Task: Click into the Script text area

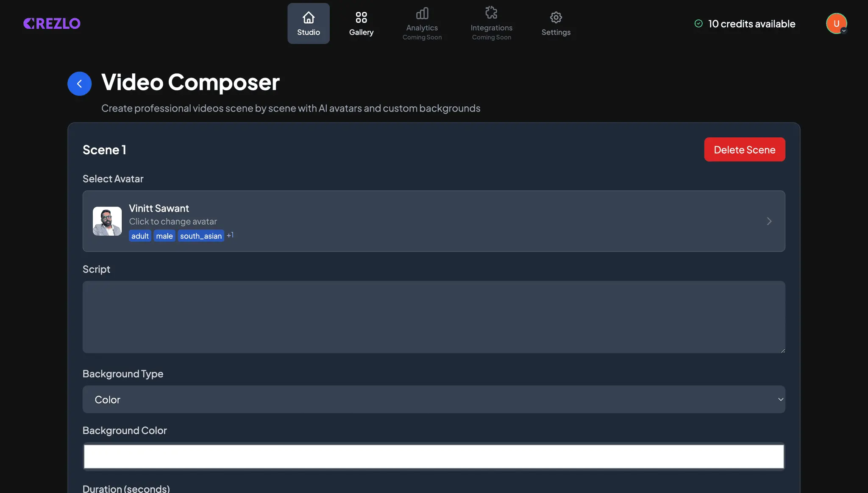Action: click(x=434, y=317)
